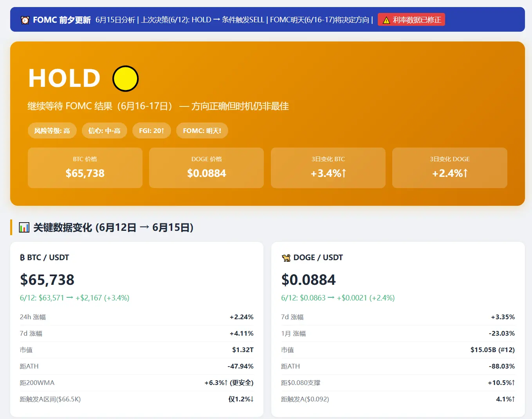Click the BTC 市值 value $1.32T
The image size is (532, 419).
coord(243,350)
